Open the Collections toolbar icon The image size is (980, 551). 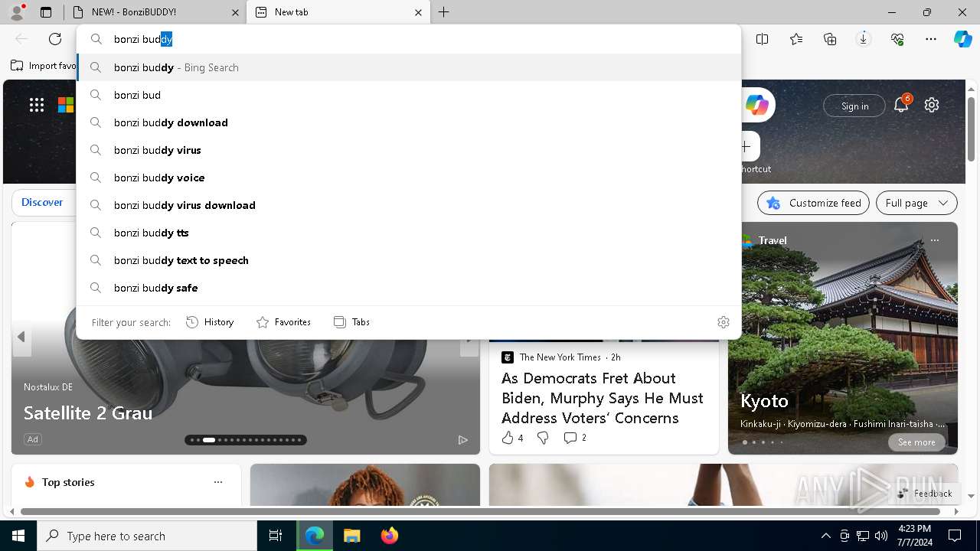830,39
